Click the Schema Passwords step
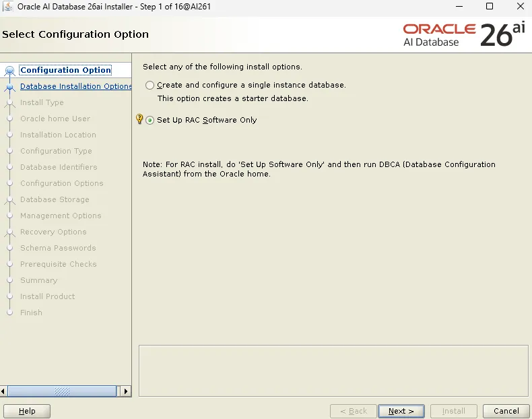Viewport: 532px width, 419px height. (x=58, y=248)
